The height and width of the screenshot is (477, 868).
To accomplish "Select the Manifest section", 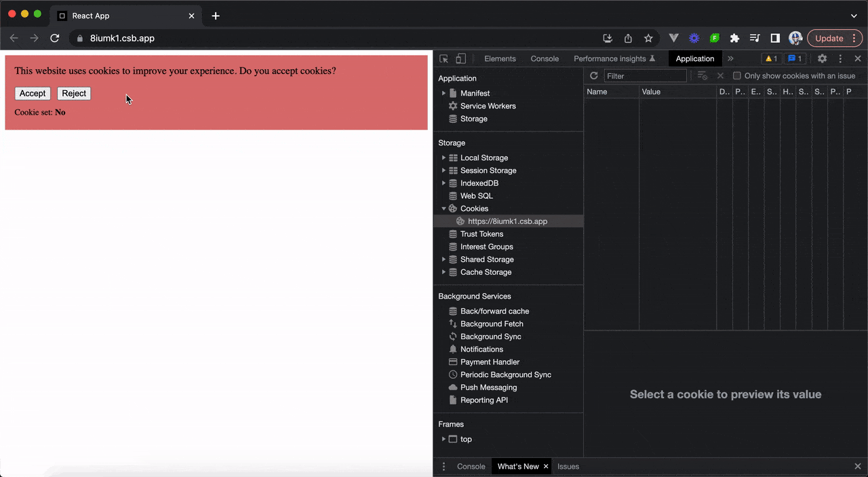I will point(475,93).
